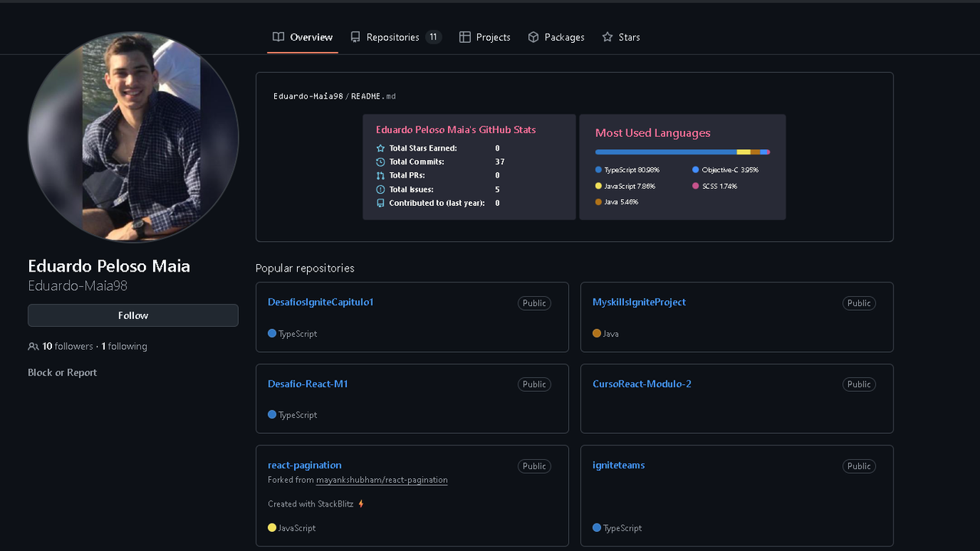Open the MyskillsIgniteProject repository
The image size is (980, 551).
tap(639, 302)
